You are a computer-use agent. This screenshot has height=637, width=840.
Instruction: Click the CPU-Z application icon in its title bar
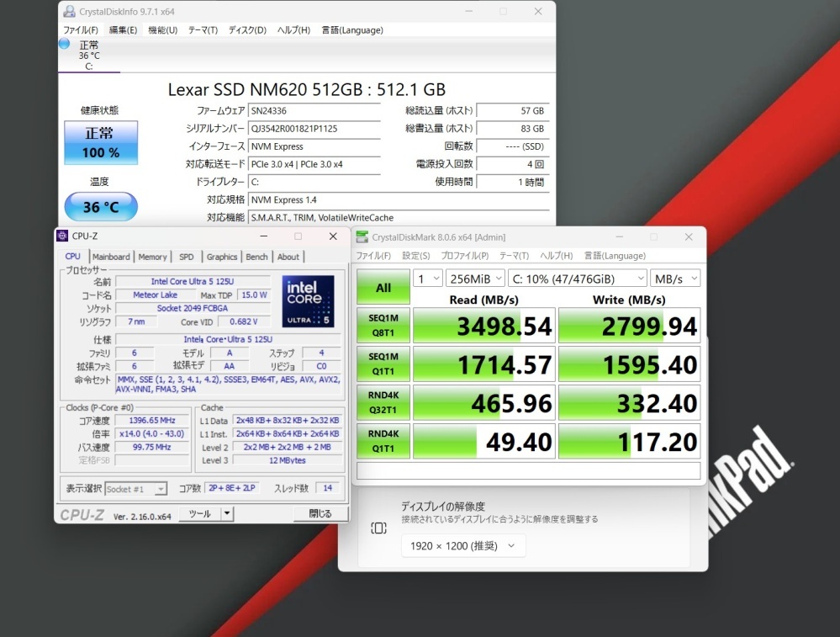coord(63,236)
